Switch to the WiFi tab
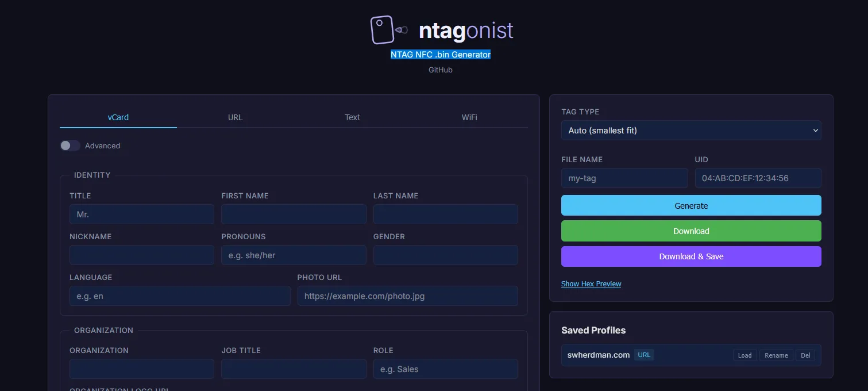868x391 pixels. click(469, 117)
